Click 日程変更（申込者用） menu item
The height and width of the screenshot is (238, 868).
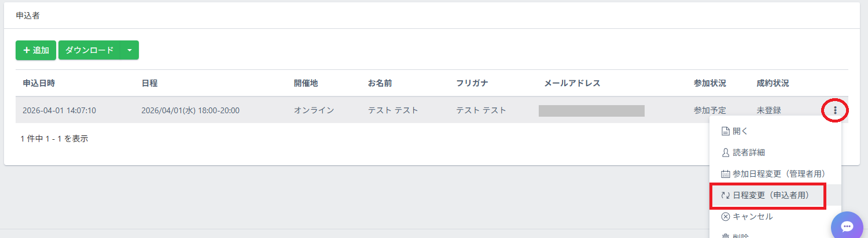[767, 195]
